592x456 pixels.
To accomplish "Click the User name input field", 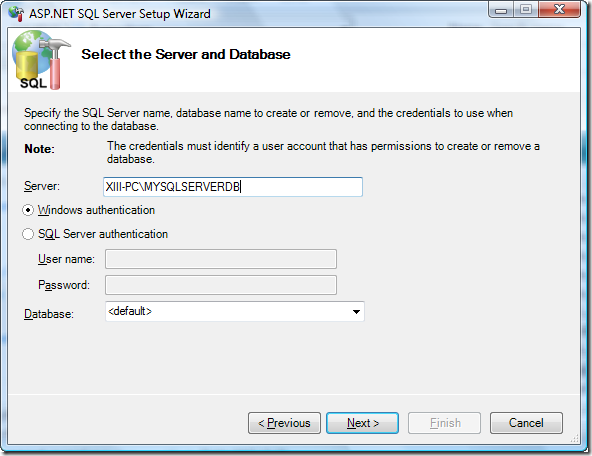I will tap(221, 259).
